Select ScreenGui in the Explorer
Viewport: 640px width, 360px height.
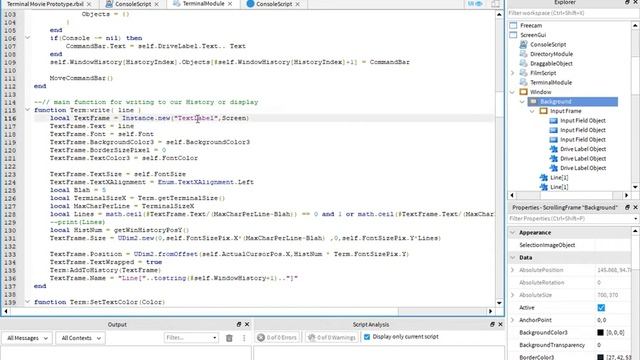pyautogui.click(x=533, y=35)
